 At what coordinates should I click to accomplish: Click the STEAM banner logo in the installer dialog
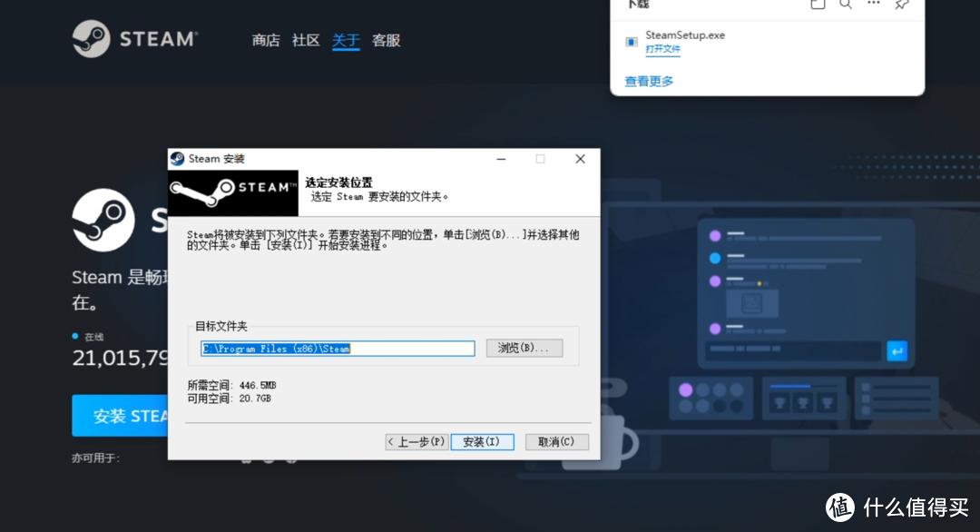tap(232, 188)
